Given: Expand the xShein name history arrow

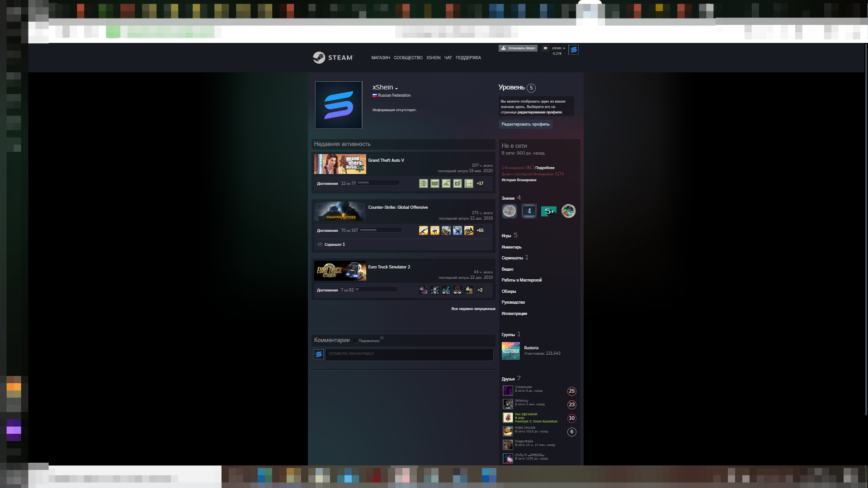Looking at the screenshot, I should click(x=396, y=89).
